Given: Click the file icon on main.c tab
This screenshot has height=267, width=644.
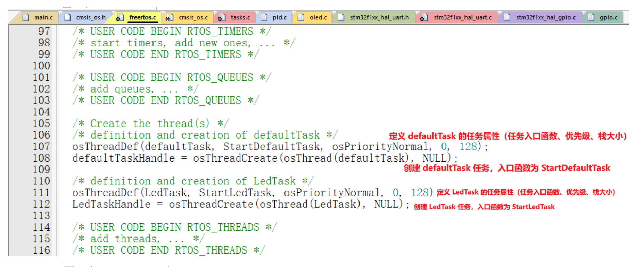Looking at the screenshot, I should tap(26, 17).
